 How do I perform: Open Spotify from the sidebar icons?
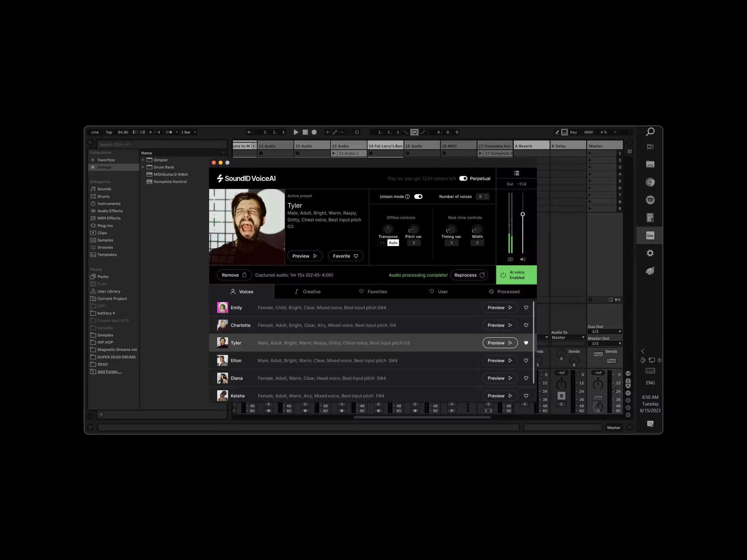(650, 200)
